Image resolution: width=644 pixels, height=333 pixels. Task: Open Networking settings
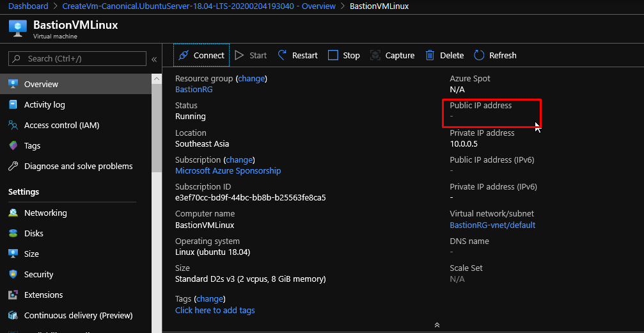pyautogui.click(x=75, y=213)
